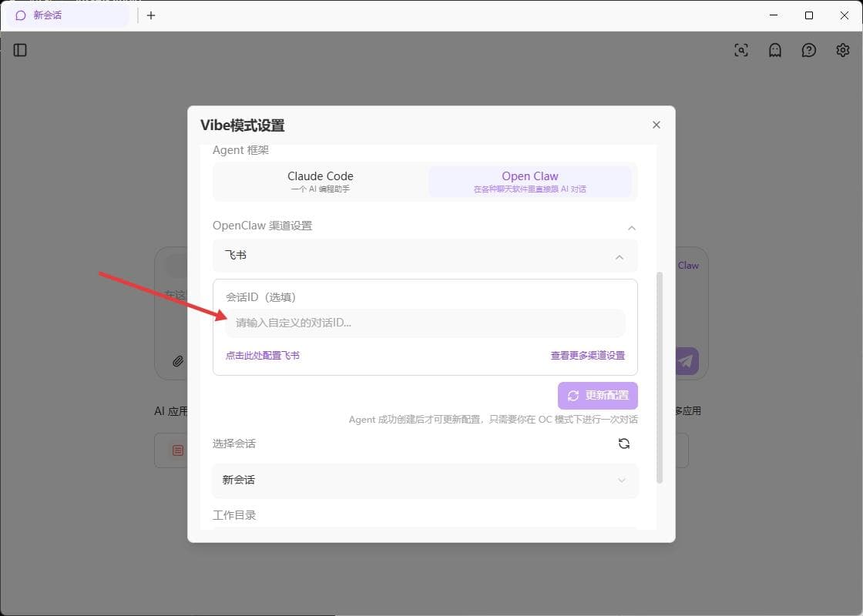Open the help question bubble icon
This screenshot has height=616, width=863.
click(808, 50)
